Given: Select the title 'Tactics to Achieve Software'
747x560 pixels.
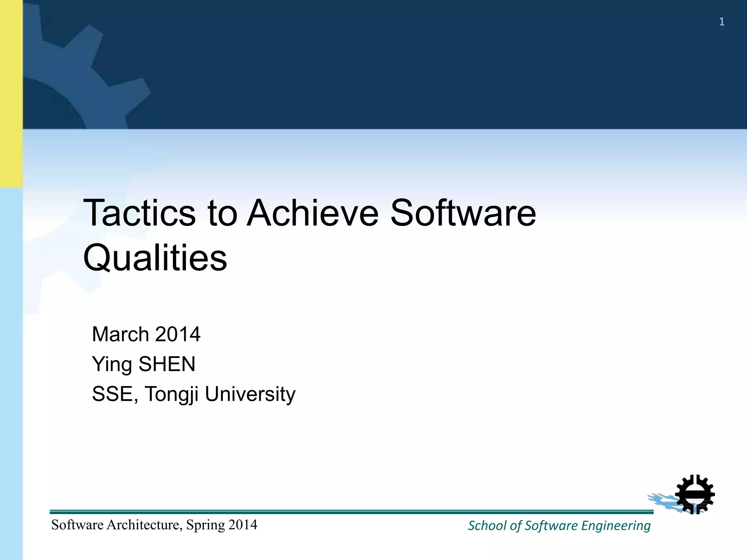Looking at the screenshot, I should (310, 213).
